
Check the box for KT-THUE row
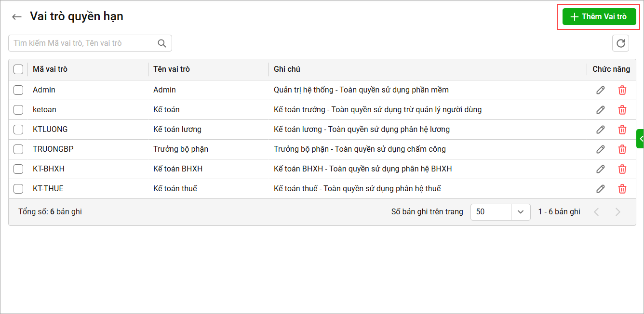coord(18,189)
